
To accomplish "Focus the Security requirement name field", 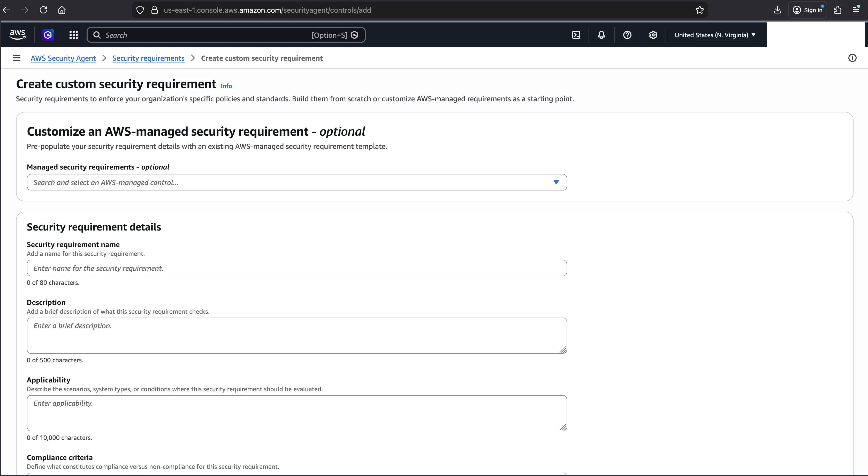I will click(x=296, y=268).
